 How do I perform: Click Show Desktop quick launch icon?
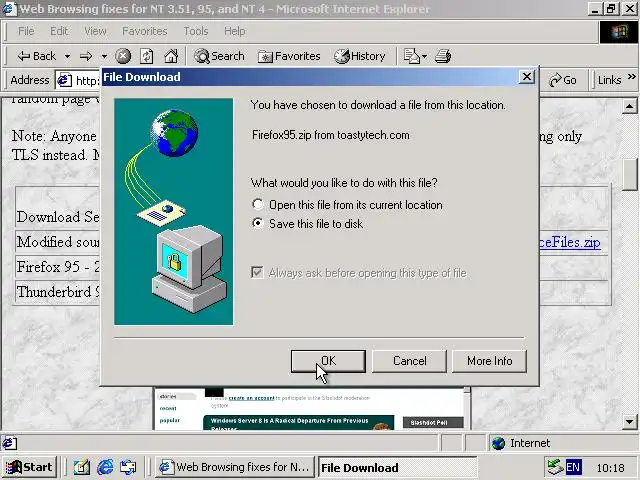click(x=82, y=467)
